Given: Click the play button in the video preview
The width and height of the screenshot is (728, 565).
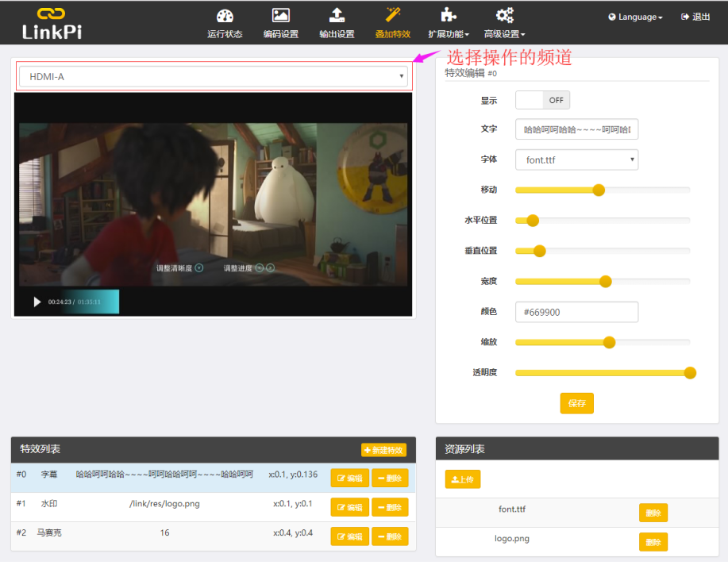Looking at the screenshot, I should (37, 302).
